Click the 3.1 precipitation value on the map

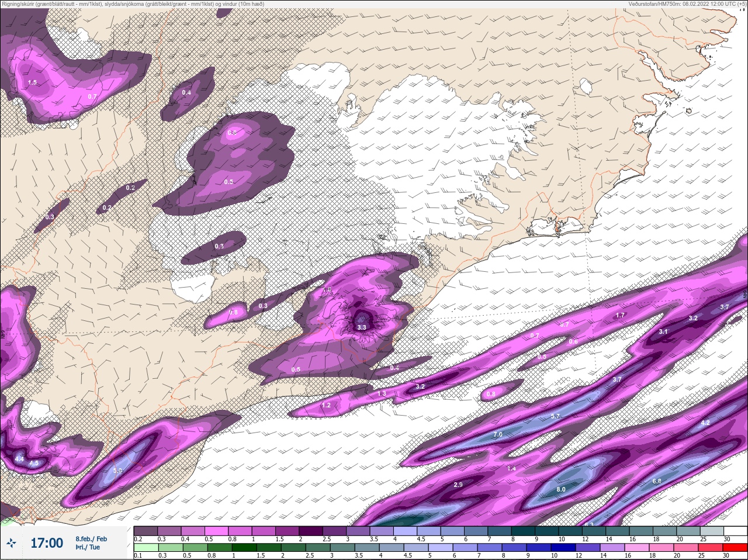(663, 332)
